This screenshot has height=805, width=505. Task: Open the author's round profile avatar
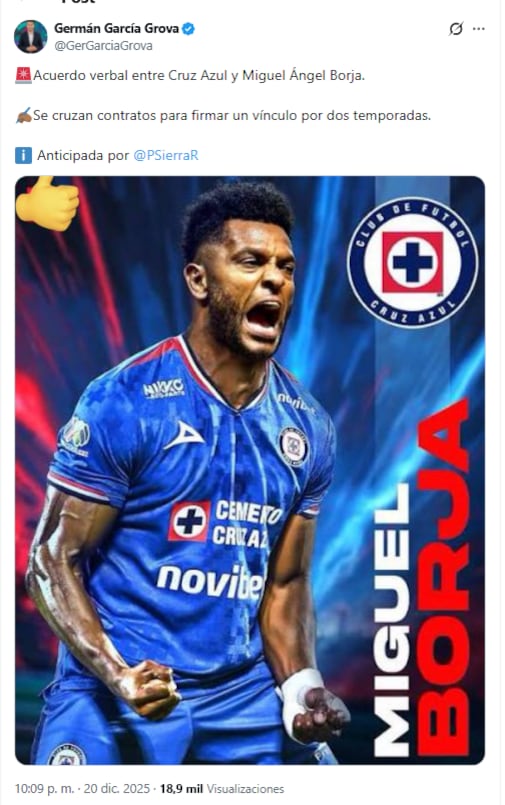pyautogui.click(x=31, y=37)
